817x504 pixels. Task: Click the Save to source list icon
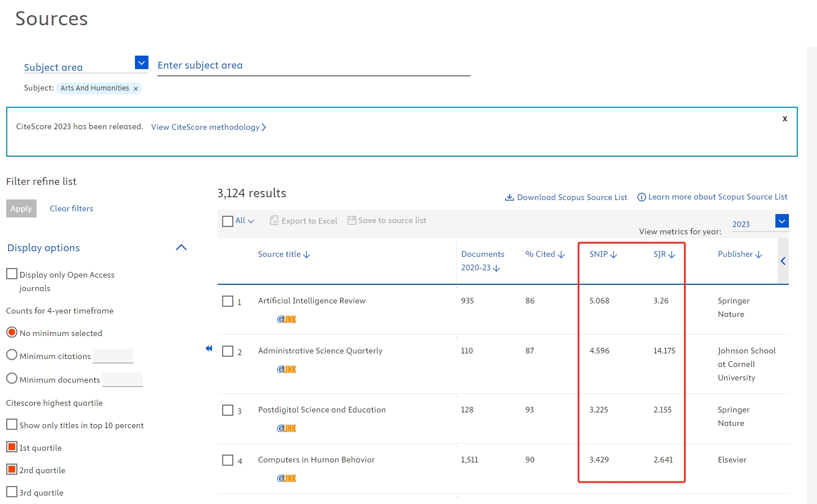[352, 220]
